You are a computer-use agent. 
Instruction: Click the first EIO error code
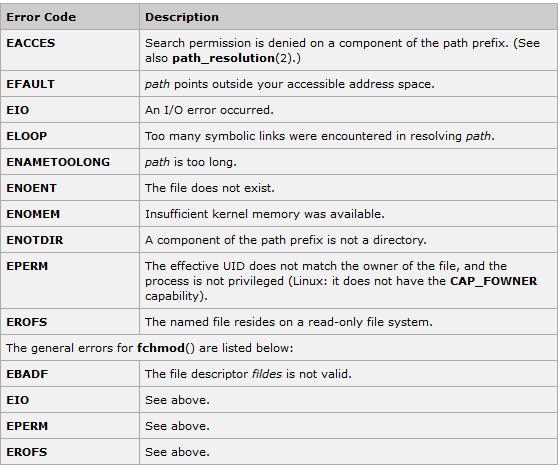(x=18, y=110)
